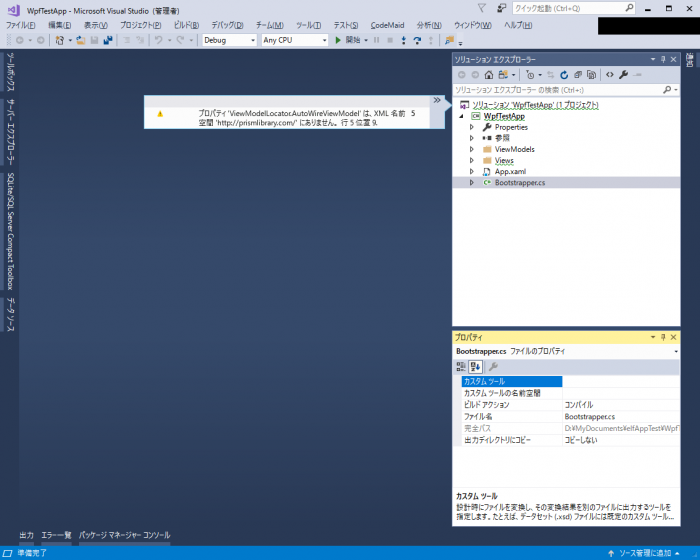700x560 pixels.
Task: Click the categorized view icon in Properties panel
Action: tap(462, 367)
